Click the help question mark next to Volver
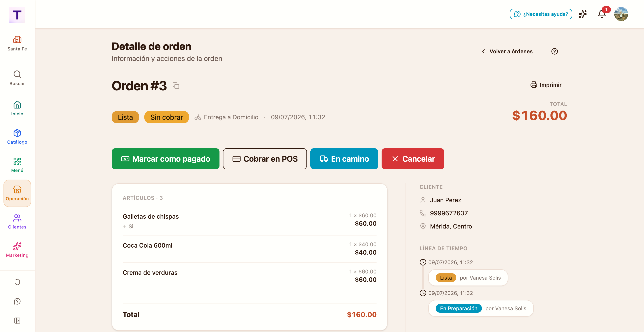644x332 pixels. pos(554,51)
